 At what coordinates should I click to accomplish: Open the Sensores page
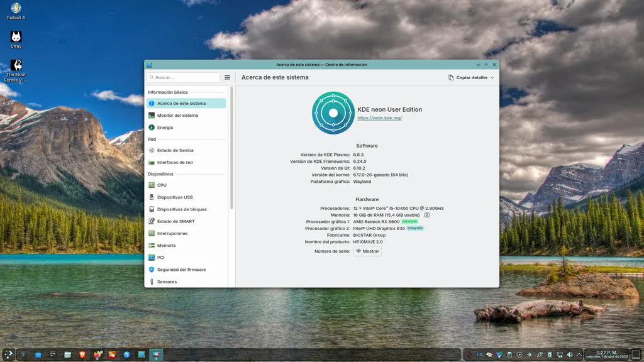[x=186, y=282]
